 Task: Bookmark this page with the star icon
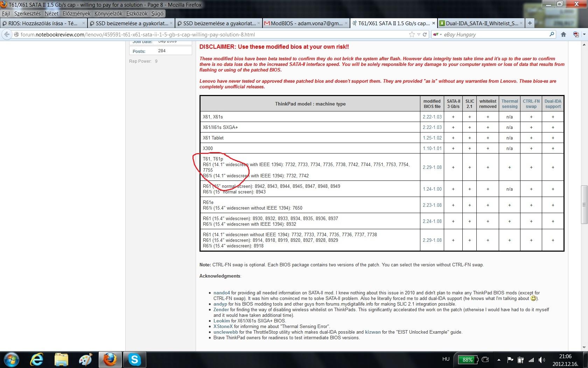pos(412,34)
